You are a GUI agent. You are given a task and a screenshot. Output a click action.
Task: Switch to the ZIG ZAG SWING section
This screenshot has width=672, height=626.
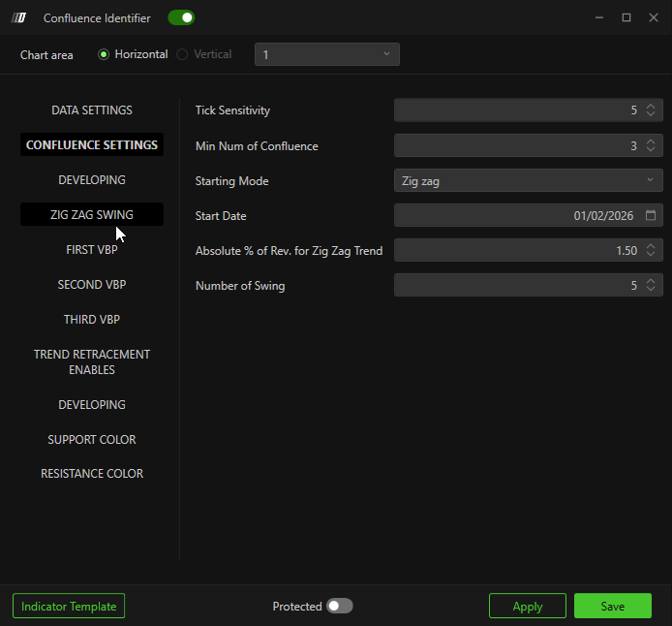(92, 214)
